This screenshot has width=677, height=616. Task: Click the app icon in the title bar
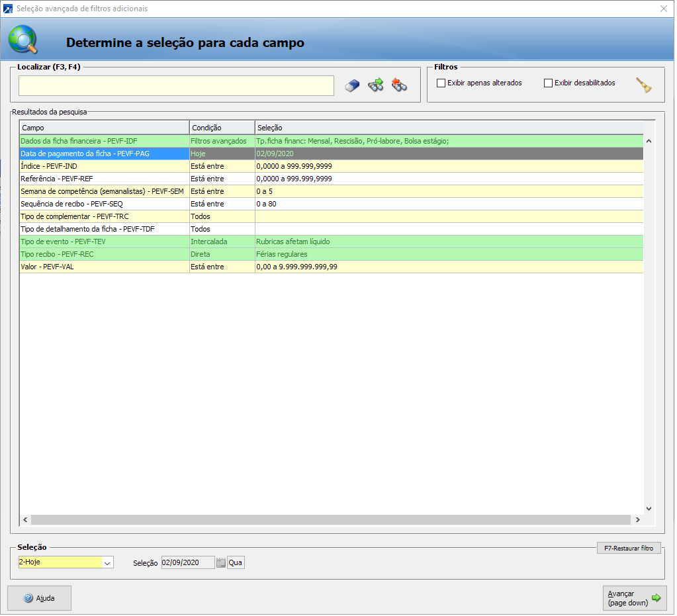pos(8,9)
